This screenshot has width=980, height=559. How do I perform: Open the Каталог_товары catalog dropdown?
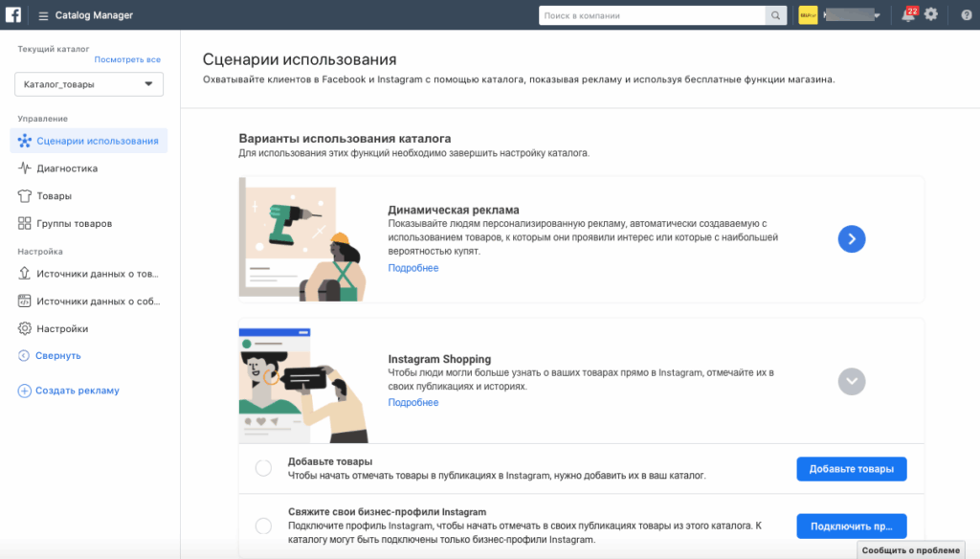click(89, 84)
